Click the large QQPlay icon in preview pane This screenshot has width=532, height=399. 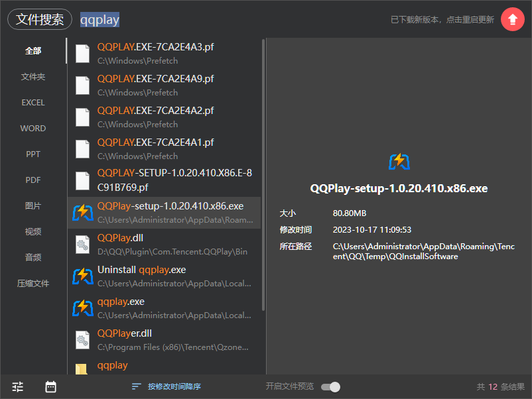point(399,161)
